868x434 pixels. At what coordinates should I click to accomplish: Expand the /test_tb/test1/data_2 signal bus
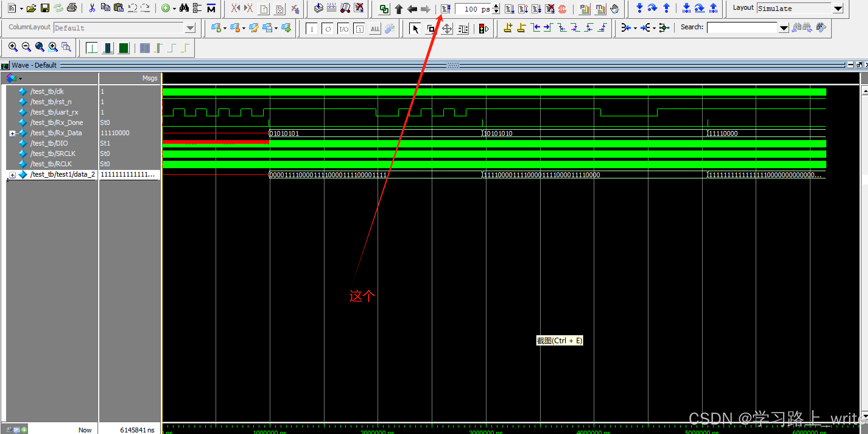[12, 175]
